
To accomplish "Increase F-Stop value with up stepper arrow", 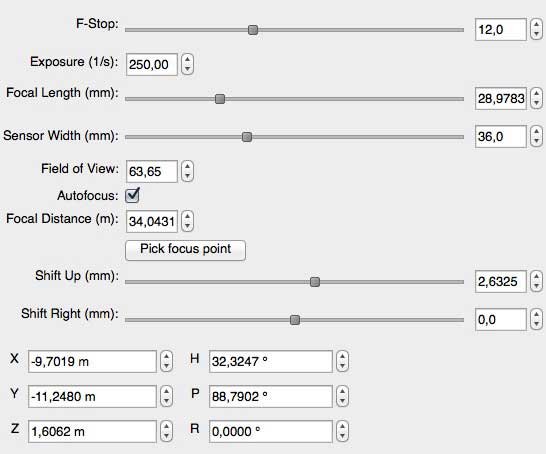I will [x=536, y=25].
